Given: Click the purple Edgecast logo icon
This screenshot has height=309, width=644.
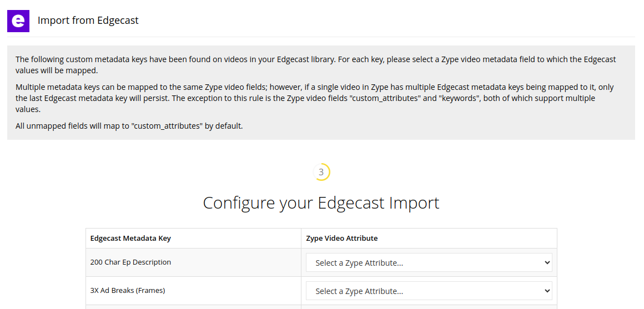Looking at the screenshot, I should coord(18,21).
